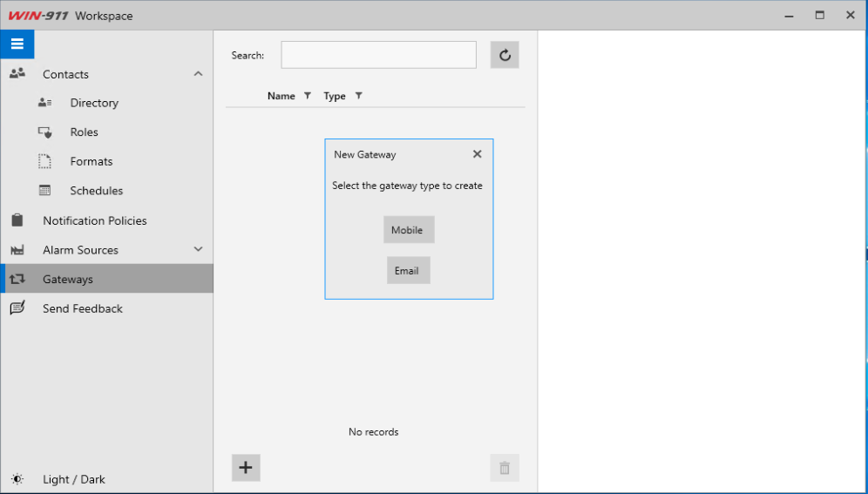Click 'Select the gateway type to create' text

[408, 186]
